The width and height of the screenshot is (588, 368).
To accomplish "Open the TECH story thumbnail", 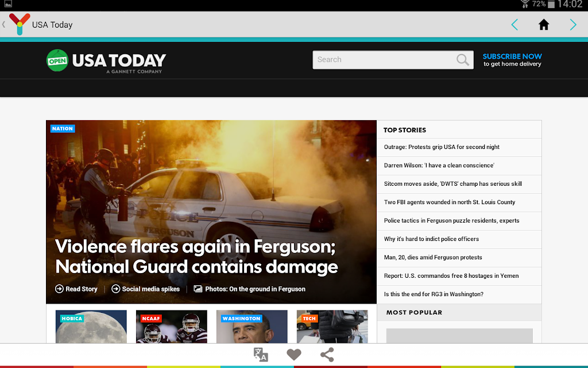I will tap(332, 327).
